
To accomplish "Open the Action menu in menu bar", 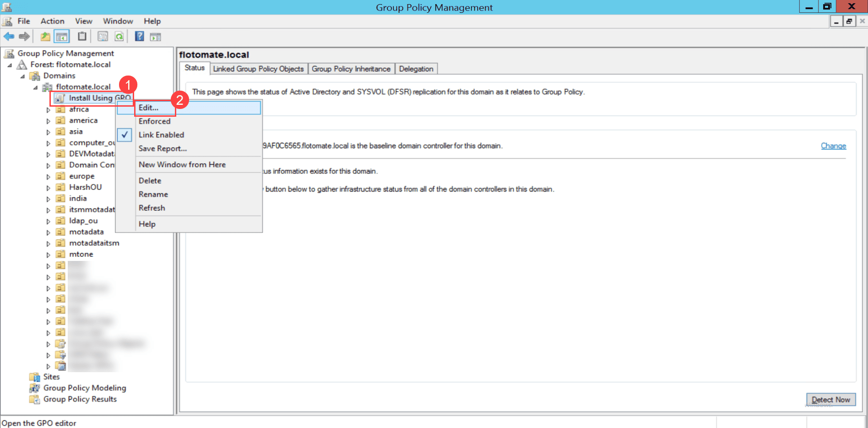I will point(52,21).
